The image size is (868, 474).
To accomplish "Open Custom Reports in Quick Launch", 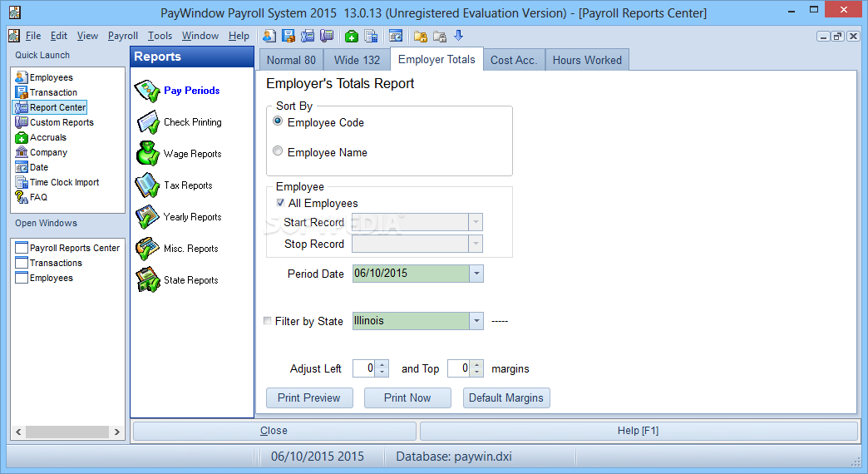I will click(55, 122).
